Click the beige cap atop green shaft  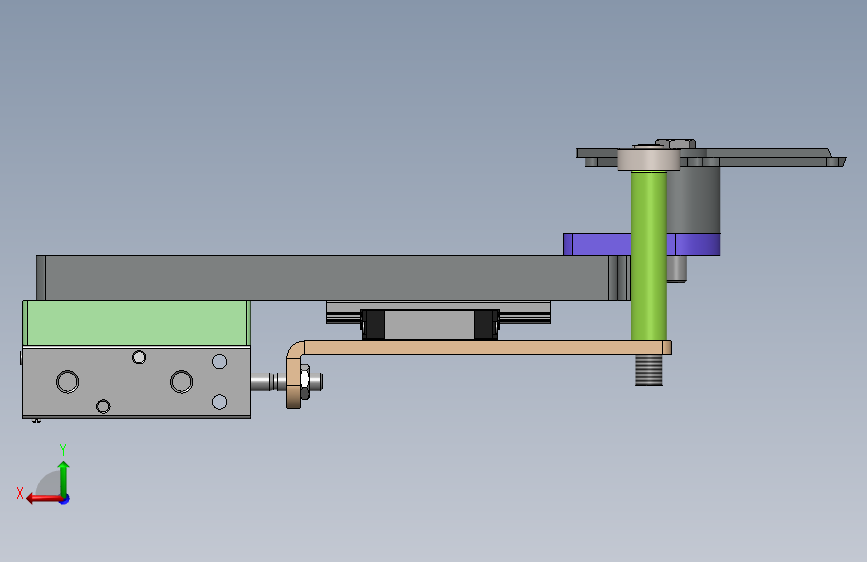tap(648, 159)
